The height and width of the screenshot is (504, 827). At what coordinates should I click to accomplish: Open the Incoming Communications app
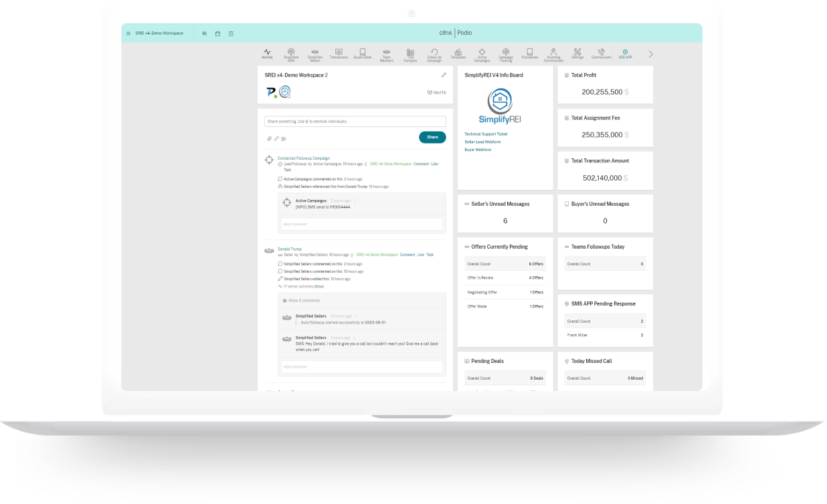click(553, 55)
